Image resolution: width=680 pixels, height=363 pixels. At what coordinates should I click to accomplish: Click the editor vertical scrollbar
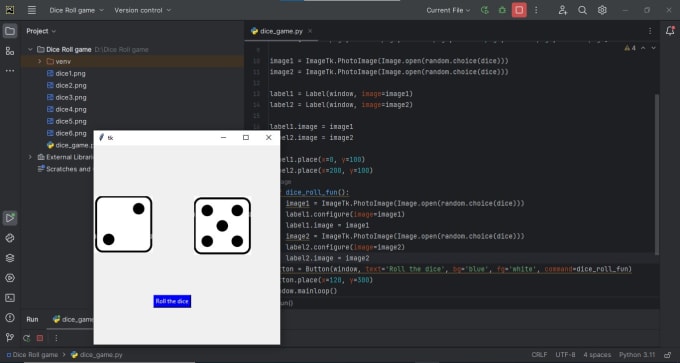(x=657, y=174)
